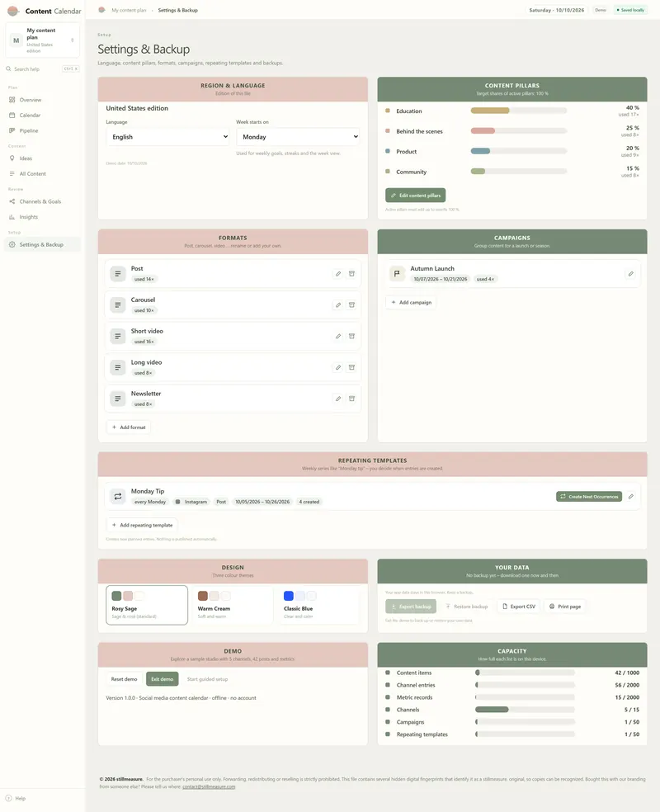660x812 pixels.
Task: Click the Help question mark icon
Action: click(9, 798)
